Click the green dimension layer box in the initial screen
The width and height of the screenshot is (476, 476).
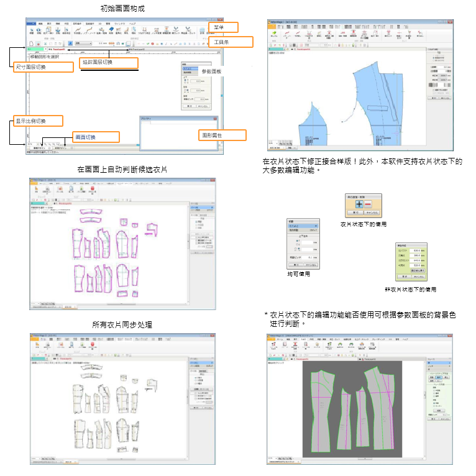point(36,48)
